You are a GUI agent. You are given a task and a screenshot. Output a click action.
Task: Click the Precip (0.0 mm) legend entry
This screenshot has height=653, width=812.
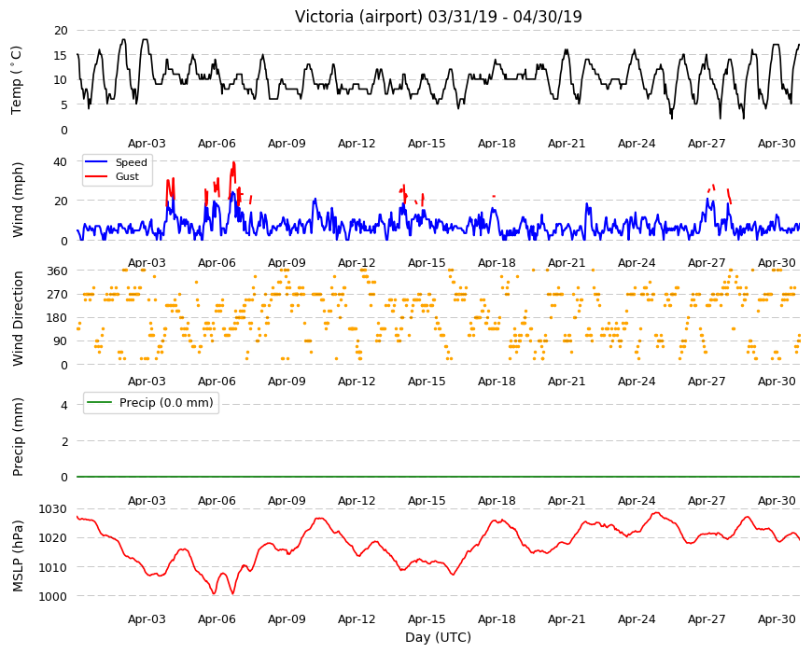tap(151, 403)
